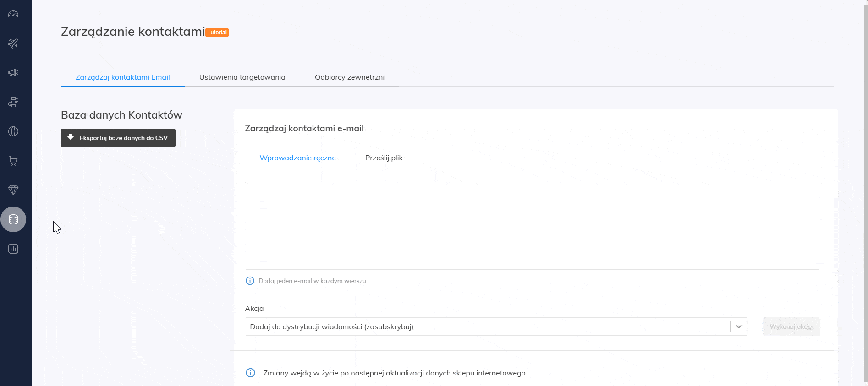Viewport: 868px width, 386px height.
Task: Click the info icon beside changes notice
Action: (250, 373)
